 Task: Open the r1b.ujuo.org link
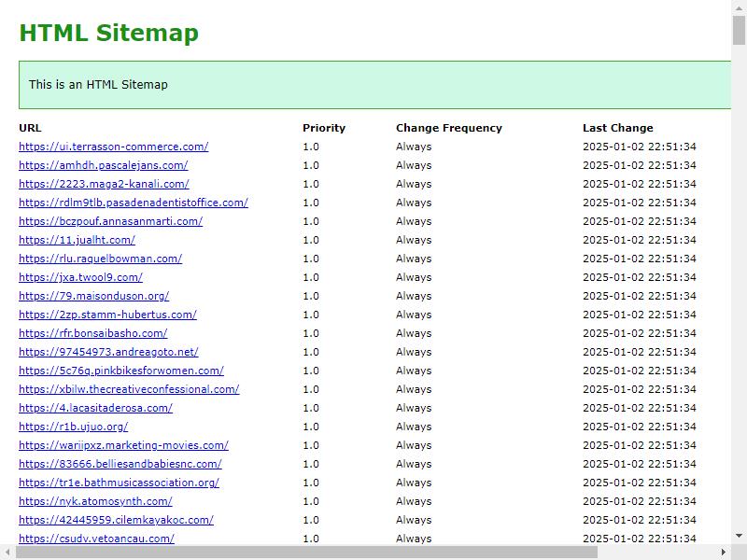click(x=74, y=427)
